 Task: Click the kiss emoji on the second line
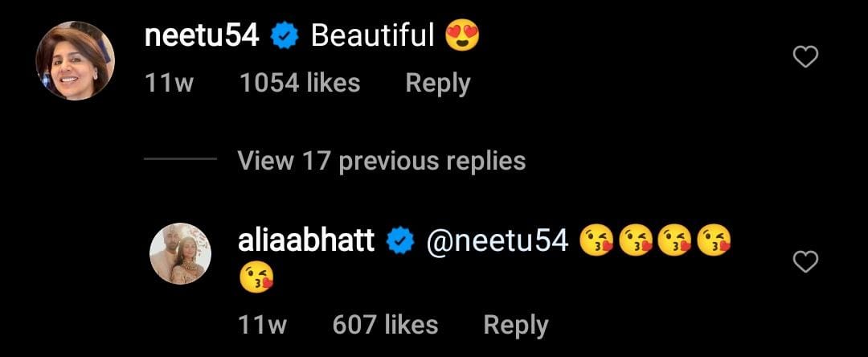(x=256, y=278)
